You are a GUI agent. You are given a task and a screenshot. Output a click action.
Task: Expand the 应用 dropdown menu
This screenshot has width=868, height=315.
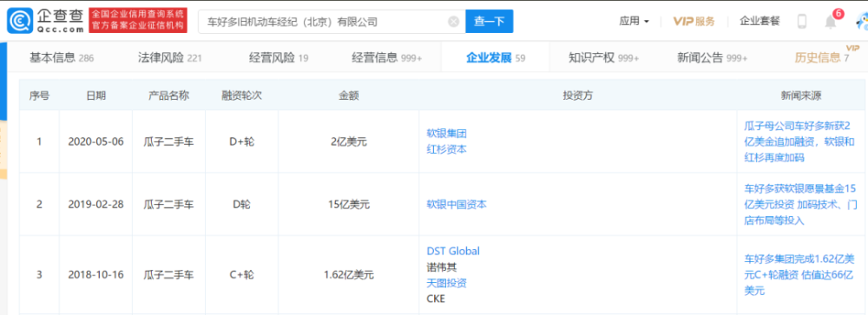pos(634,22)
